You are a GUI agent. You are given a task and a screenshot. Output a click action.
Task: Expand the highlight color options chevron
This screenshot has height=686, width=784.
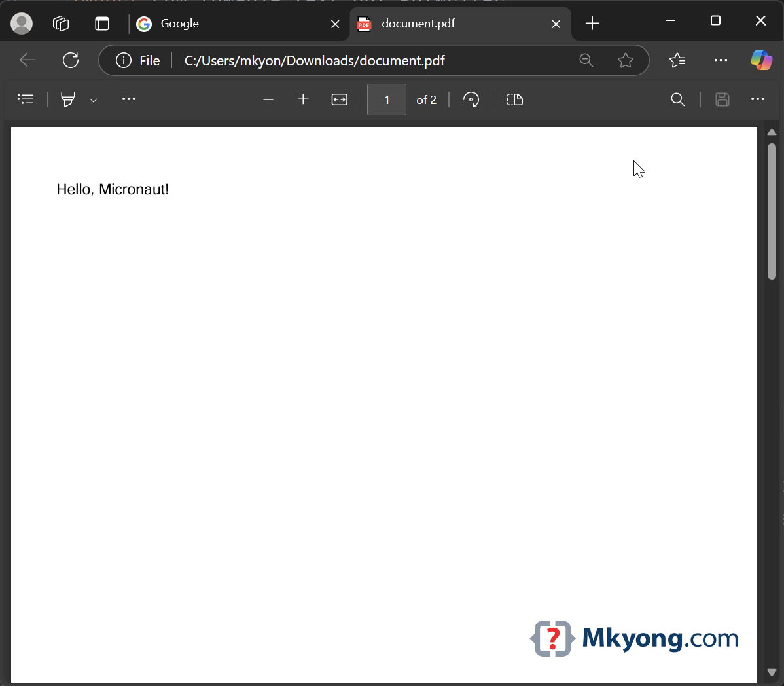pos(94,99)
